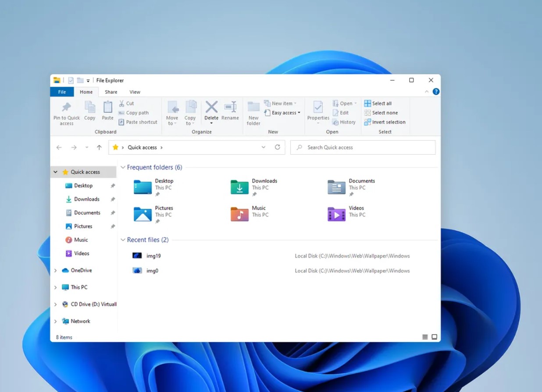This screenshot has width=542, height=392.
Task: Switch to the details view layout icon
Action: 424,337
